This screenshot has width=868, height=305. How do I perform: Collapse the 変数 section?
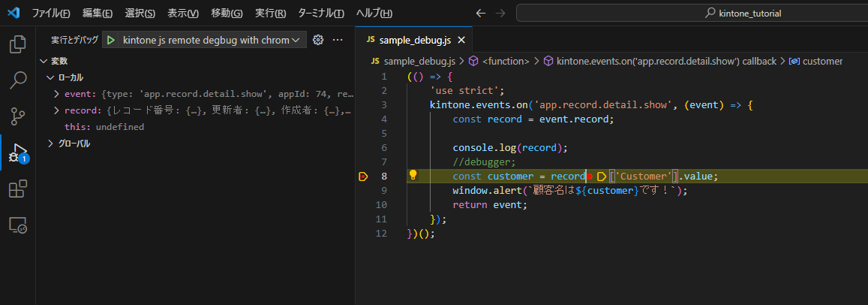point(43,61)
